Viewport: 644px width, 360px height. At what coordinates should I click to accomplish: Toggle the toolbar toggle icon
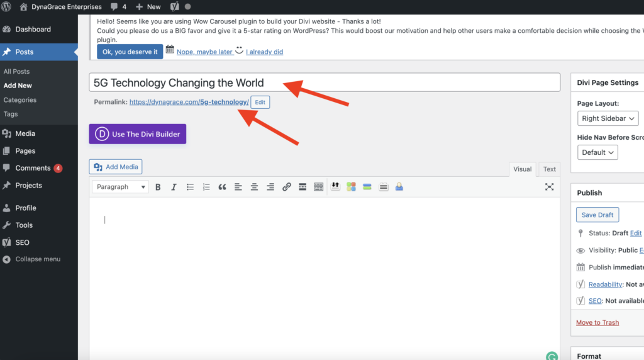(x=318, y=187)
